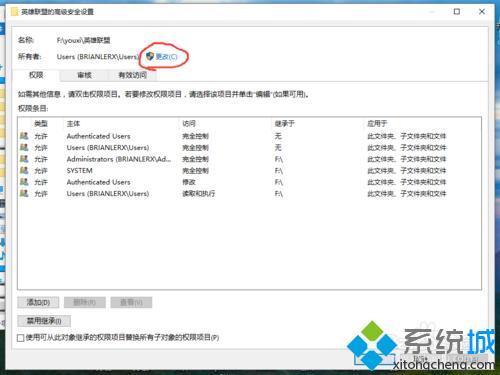The height and width of the screenshot is (375, 500).
Task: Click the group icon of Users 完全控制 entry
Action: [24, 147]
